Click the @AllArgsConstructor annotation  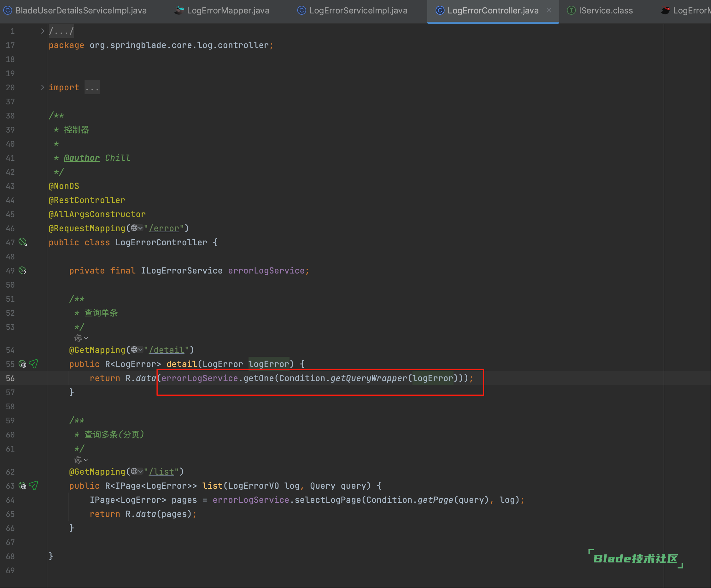(97, 214)
